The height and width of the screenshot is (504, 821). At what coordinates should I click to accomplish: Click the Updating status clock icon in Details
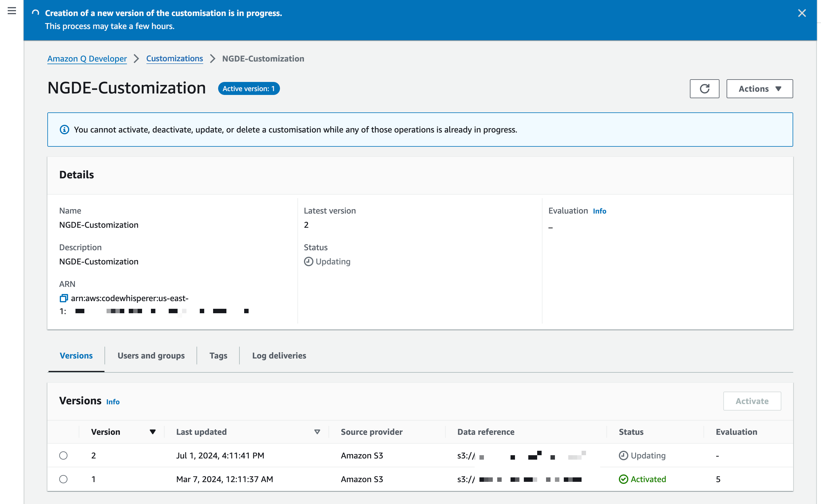tap(308, 262)
